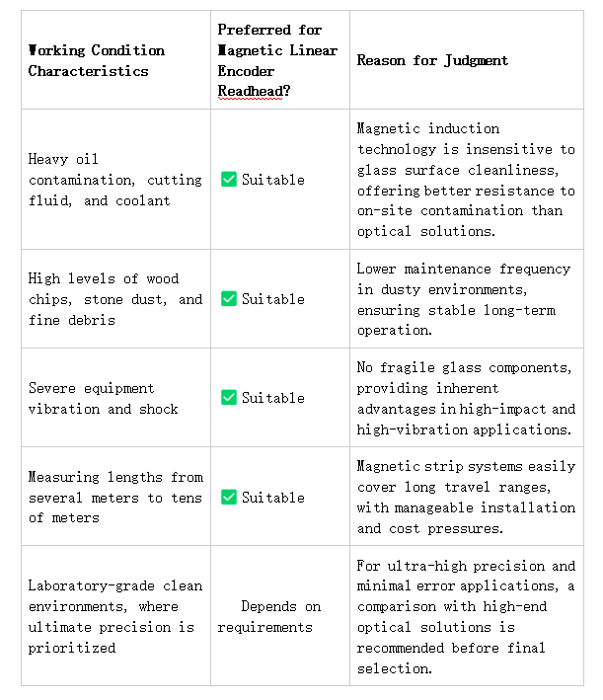Click the green checkmark in the oil contamination row
Image resolution: width=603 pixels, height=700 pixels.
click(x=228, y=180)
